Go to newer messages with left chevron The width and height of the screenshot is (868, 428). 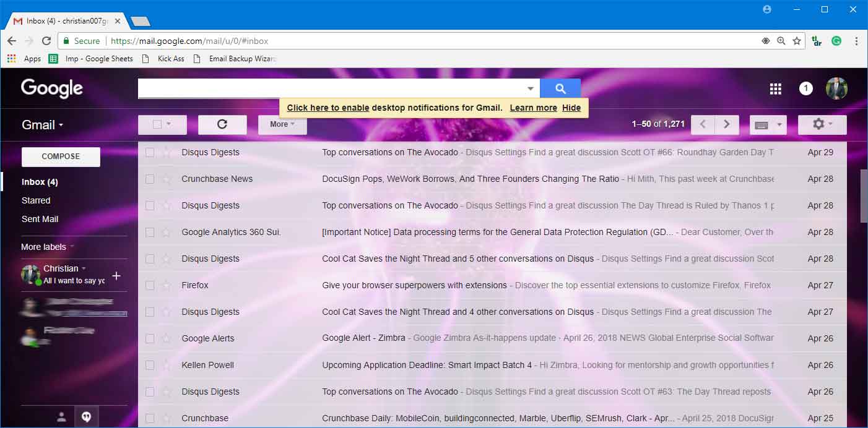click(703, 124)
